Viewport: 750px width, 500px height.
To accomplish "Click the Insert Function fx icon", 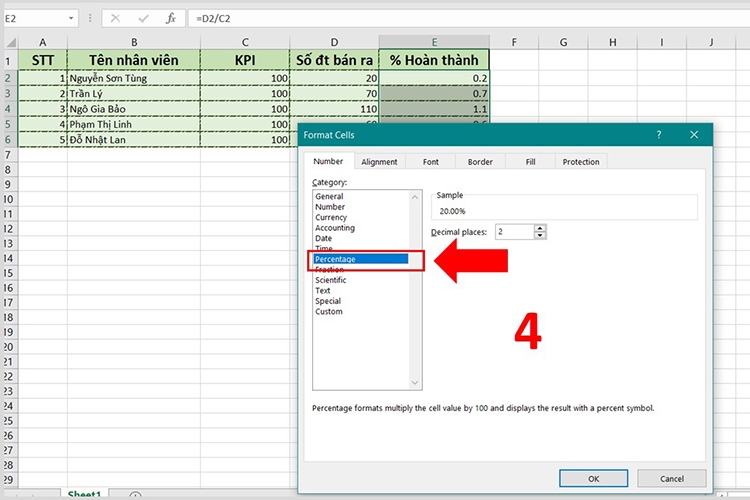I will point(171,19).
